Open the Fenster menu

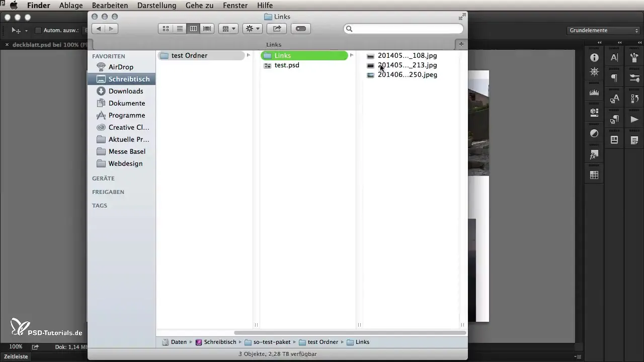[x=235, y=6]
